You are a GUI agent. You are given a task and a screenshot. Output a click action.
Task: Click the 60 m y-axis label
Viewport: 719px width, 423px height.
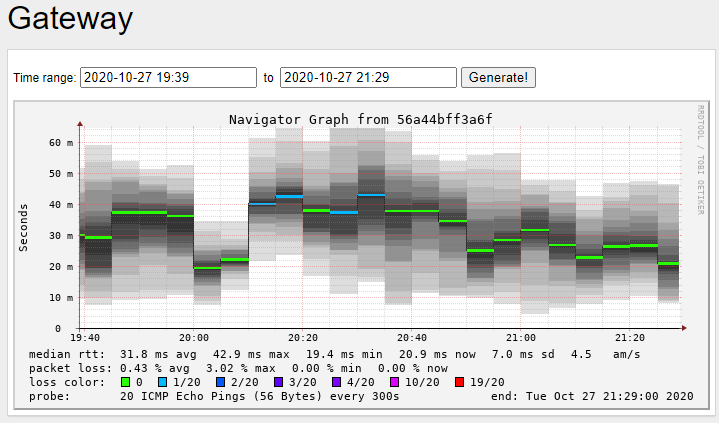pos(61,143)
